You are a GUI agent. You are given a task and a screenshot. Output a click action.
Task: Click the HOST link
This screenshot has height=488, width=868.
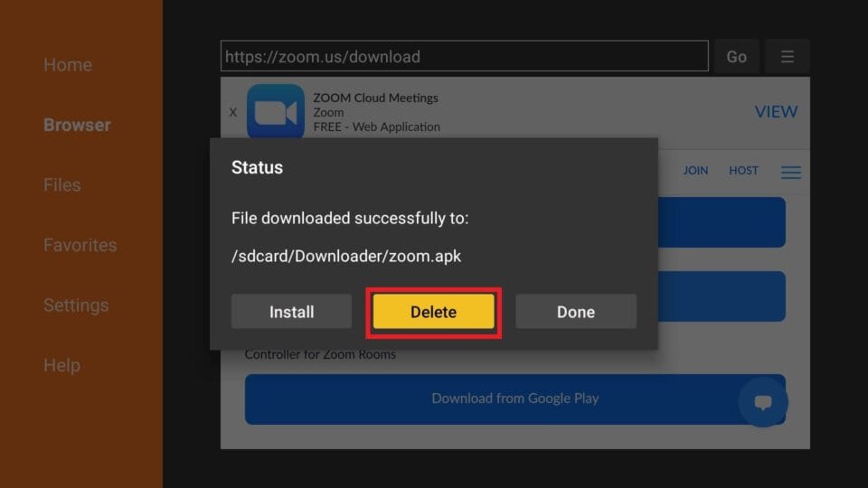[x=743, y=171]
